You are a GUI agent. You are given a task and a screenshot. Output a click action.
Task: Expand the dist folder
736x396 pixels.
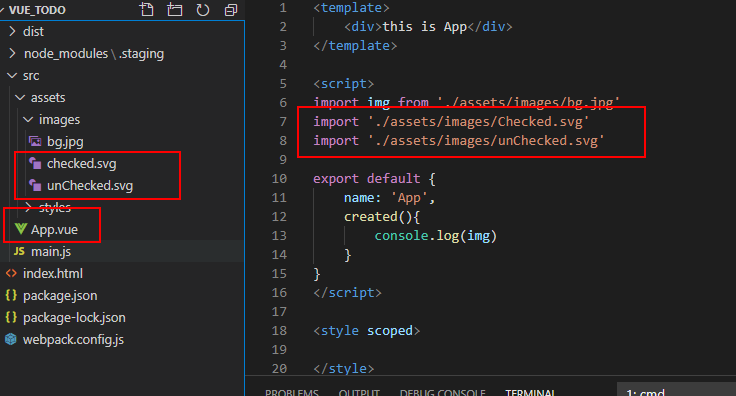(13, 31)
